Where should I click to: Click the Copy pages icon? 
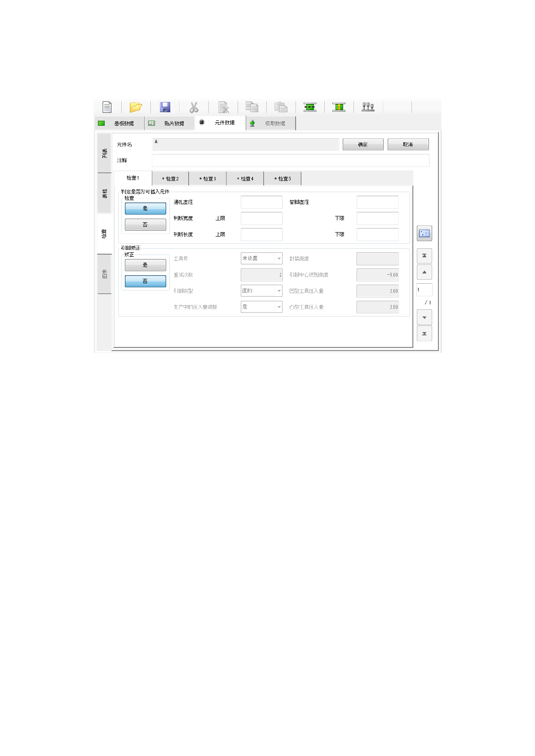point(252,107)
